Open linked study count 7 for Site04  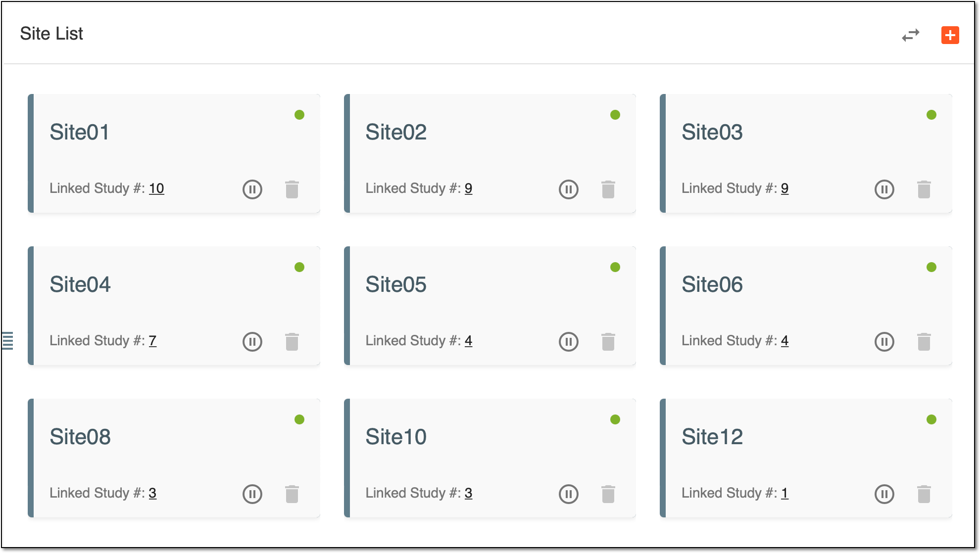[152, 341]
